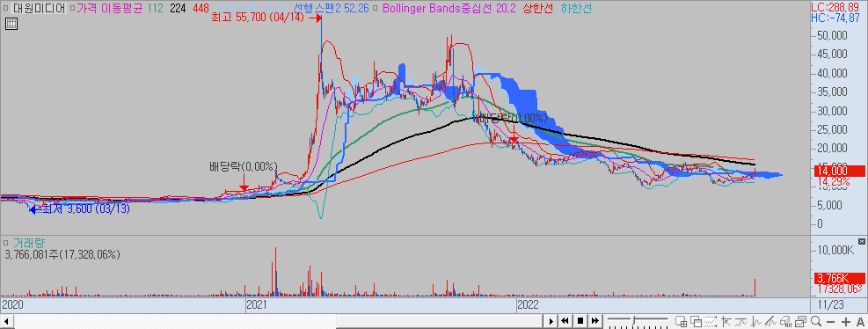
Task: Click the minus zoom-out icon
Action: (x=830, y=322)
